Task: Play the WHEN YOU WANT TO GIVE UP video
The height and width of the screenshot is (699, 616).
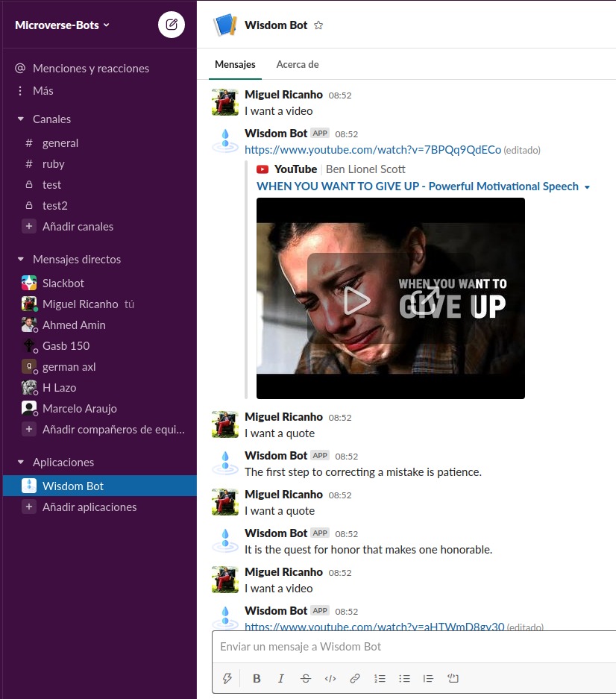Action: (356, 301)
